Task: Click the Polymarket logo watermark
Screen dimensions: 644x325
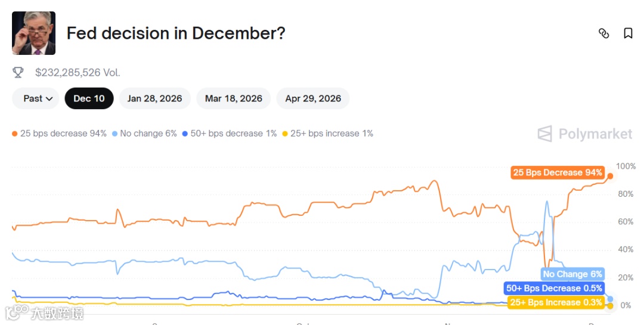Action: (x=584, y=134)
